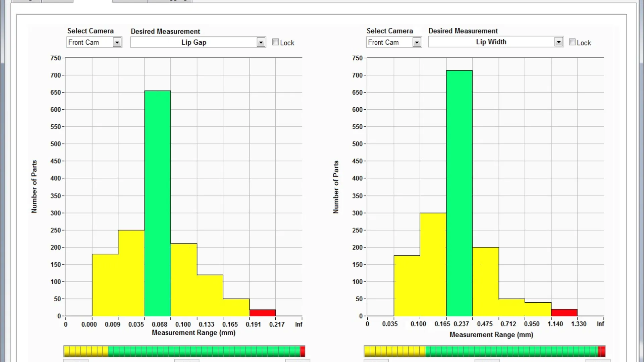This screenshot has height=362, width=644.
Task: Expand the Lip Width measurement dropdown
Action: pyautogui.click(x=558, y=42)
